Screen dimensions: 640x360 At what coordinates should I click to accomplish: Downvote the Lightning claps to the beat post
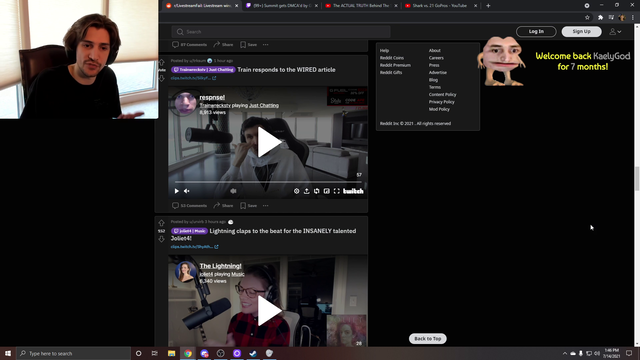click(x=162, y=238)
